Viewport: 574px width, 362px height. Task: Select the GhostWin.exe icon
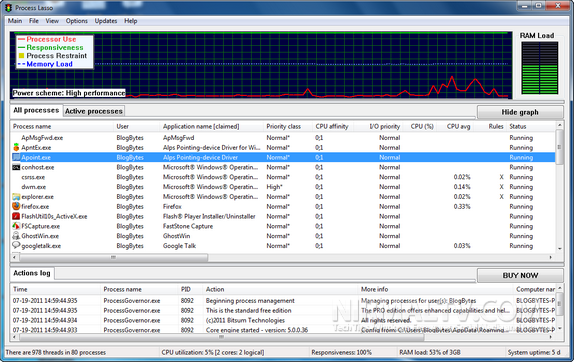tap(16, 236)
